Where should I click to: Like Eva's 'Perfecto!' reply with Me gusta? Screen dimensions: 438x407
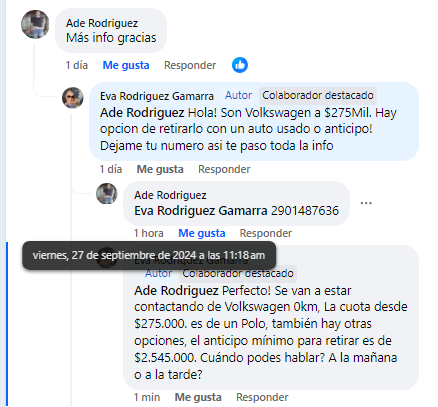(198, 397)
